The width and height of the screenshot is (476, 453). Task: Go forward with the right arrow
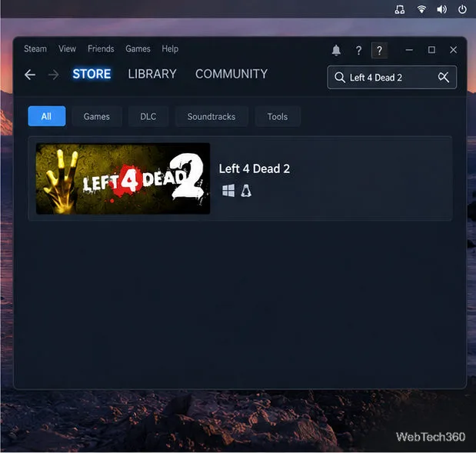[x=54, y=75]
